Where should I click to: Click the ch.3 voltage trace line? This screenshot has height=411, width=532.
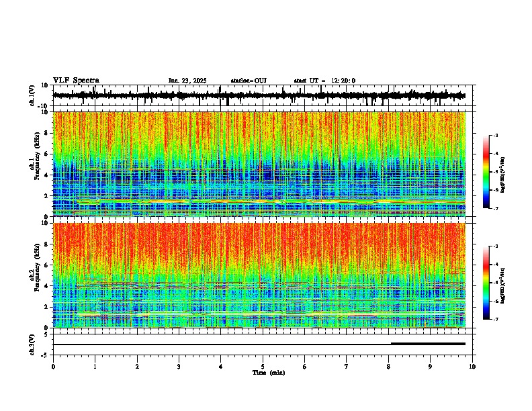259,345
